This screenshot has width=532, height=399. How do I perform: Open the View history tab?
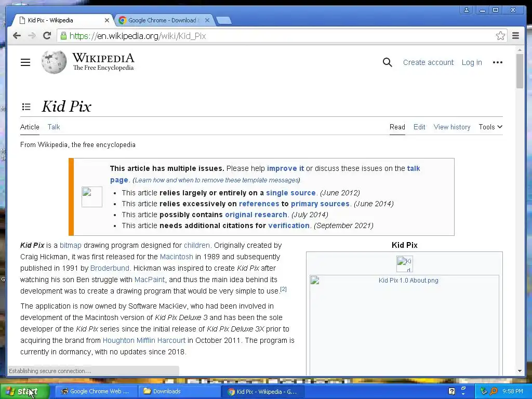click(452, 127)
